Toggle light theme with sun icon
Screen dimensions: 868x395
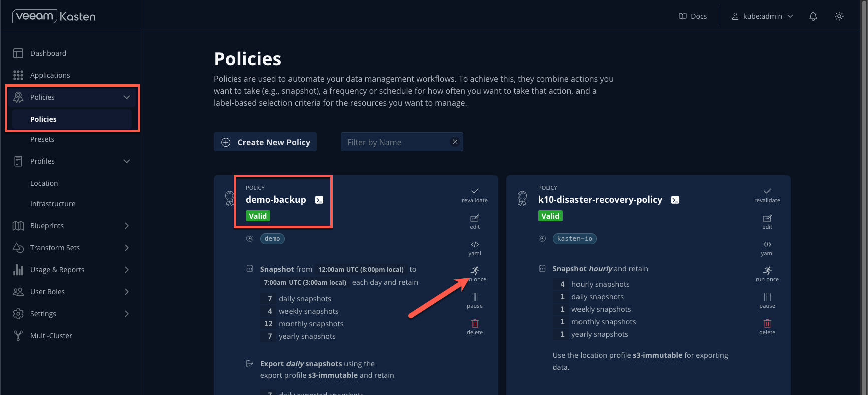(839, 16)
